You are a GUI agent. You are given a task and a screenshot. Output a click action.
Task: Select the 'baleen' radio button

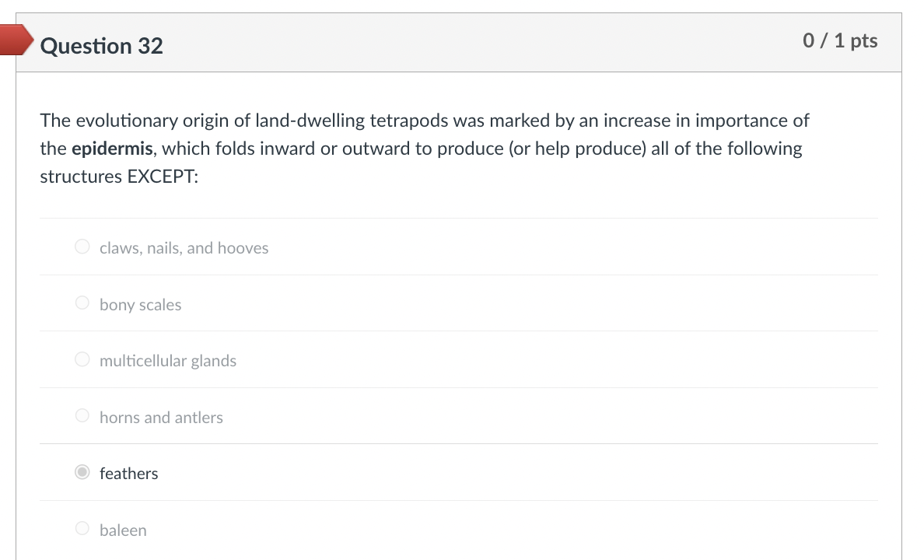point(82,530)
